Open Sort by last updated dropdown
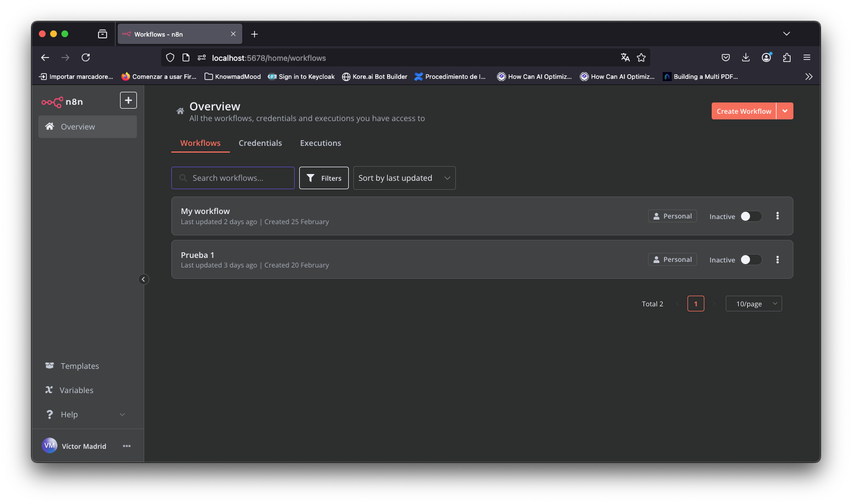The width and height of the screenshot is (852, 504). tap(405, 178)
